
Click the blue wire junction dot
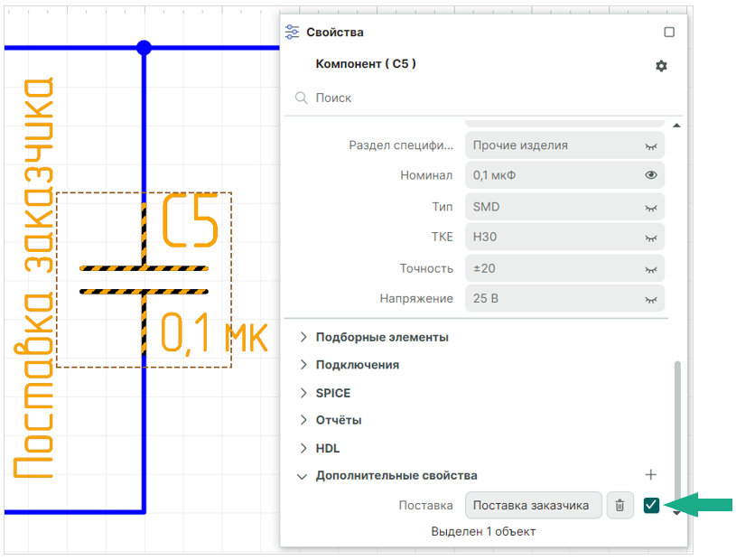click(144, 47)
